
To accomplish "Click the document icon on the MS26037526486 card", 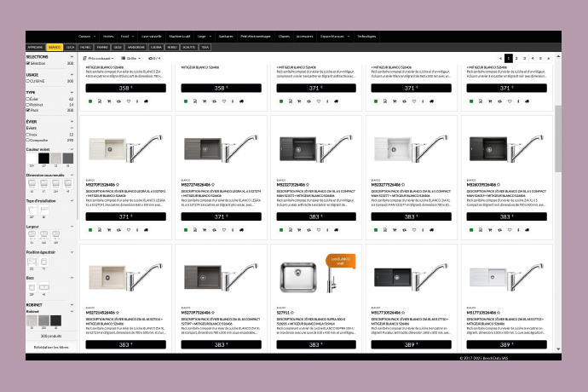I will (x=481, y=230).
